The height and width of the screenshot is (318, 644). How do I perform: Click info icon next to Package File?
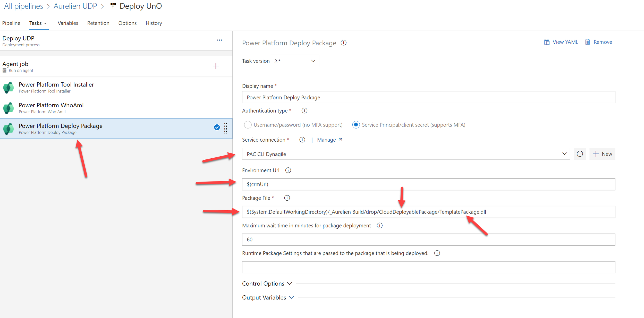point(287,198)
